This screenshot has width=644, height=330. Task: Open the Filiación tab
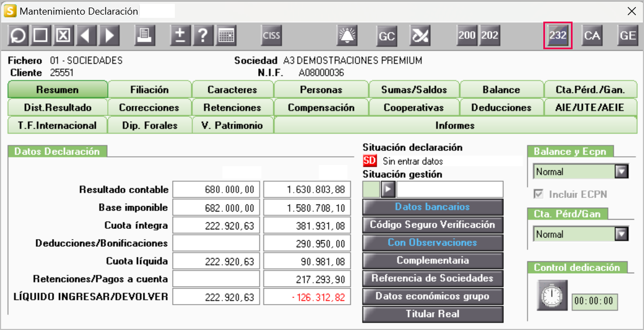click(x=149, y=89)
